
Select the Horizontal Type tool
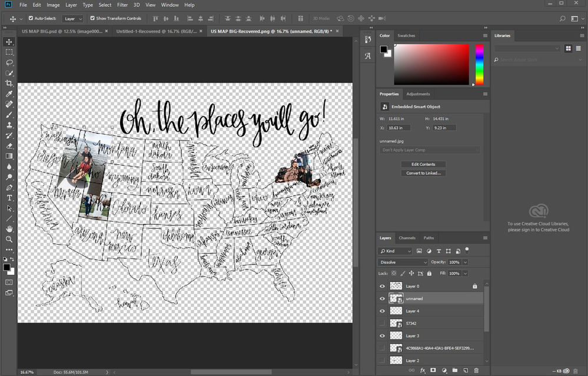pyautogui.click(x=9, y=198)
